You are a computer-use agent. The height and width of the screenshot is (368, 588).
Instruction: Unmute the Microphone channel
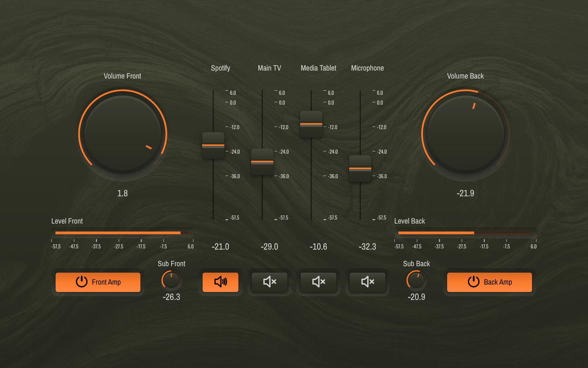pyautogui.click(x=367, y=282)
